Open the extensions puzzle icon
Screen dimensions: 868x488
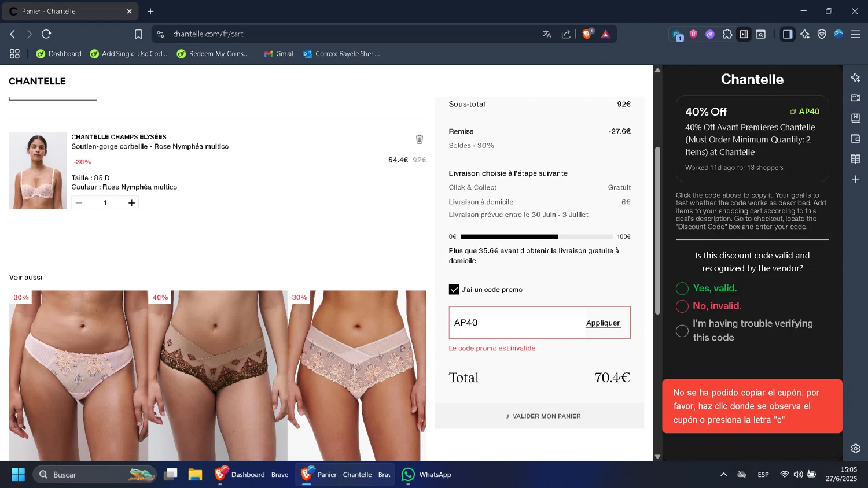click(727, 34)
